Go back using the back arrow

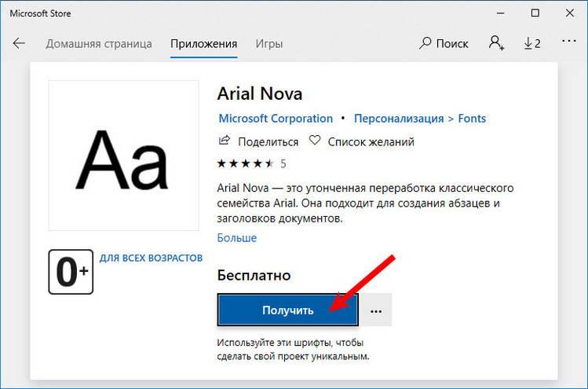pos(19,43)
